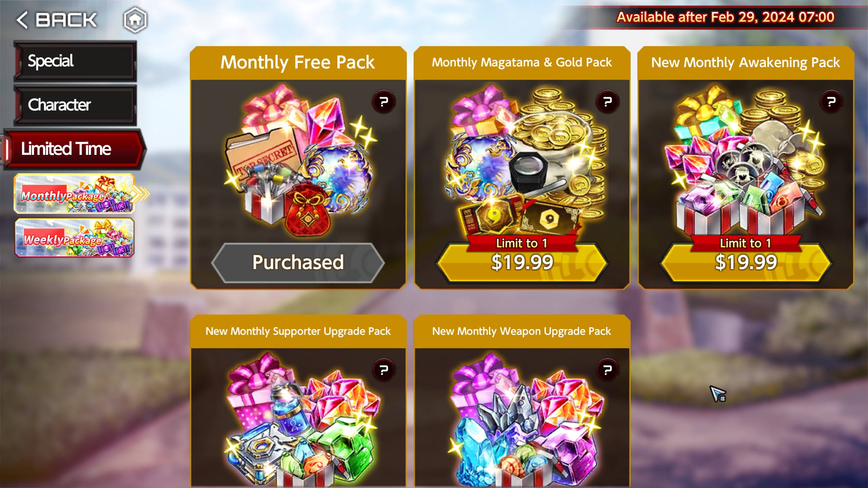The height and width of the screenshot is (488, 868).
Task: Open info for Monthly Magatama & Gold Pack
Action: [x=607, y=102]
